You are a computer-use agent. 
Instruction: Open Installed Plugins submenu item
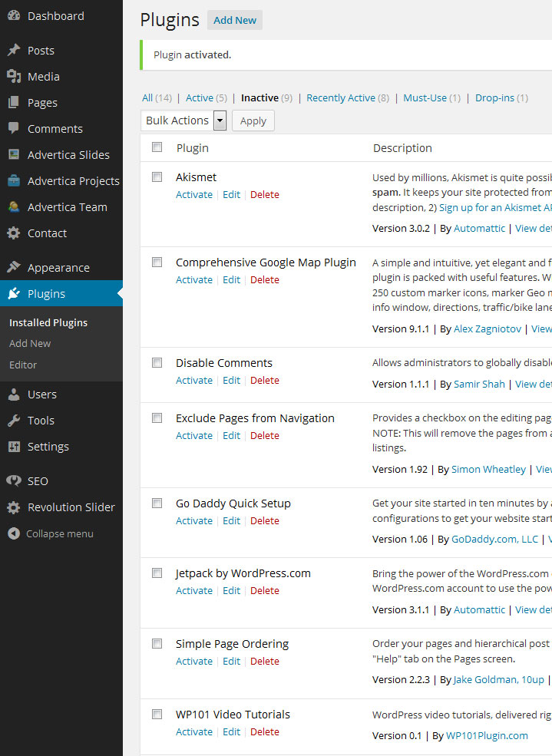[48, 322]
